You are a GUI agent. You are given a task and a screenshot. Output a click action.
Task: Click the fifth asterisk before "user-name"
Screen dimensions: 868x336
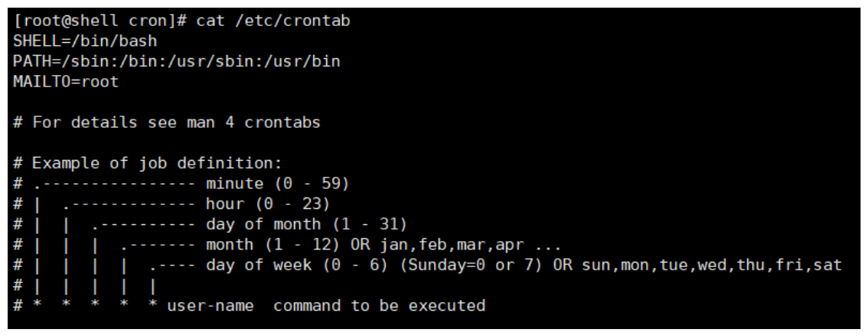click(153, 307)
